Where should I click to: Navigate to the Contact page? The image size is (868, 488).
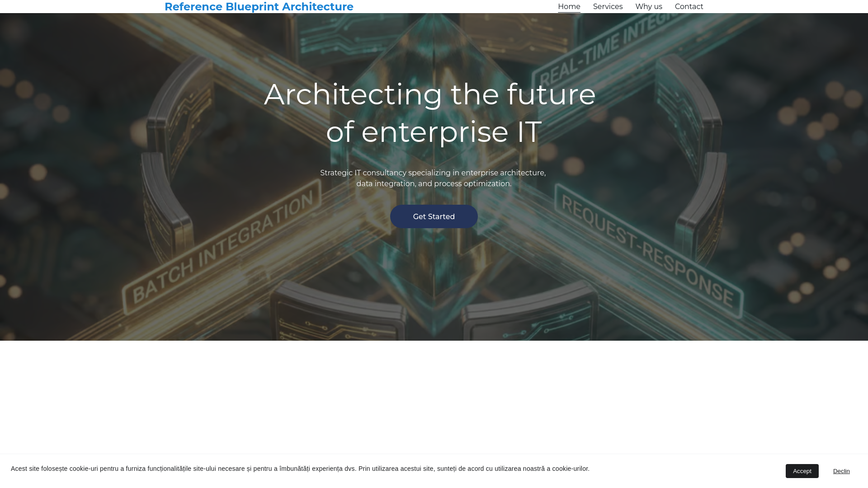[x=689, y=6]
